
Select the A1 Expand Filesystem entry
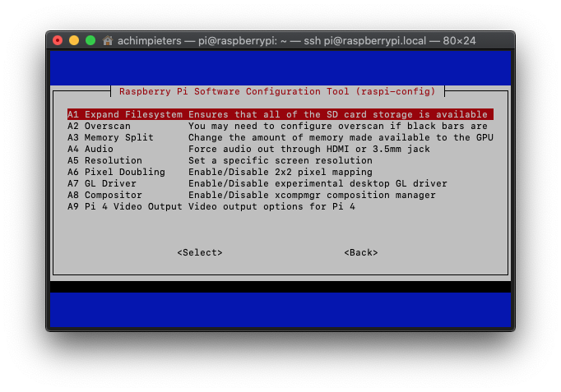[280, 114]
